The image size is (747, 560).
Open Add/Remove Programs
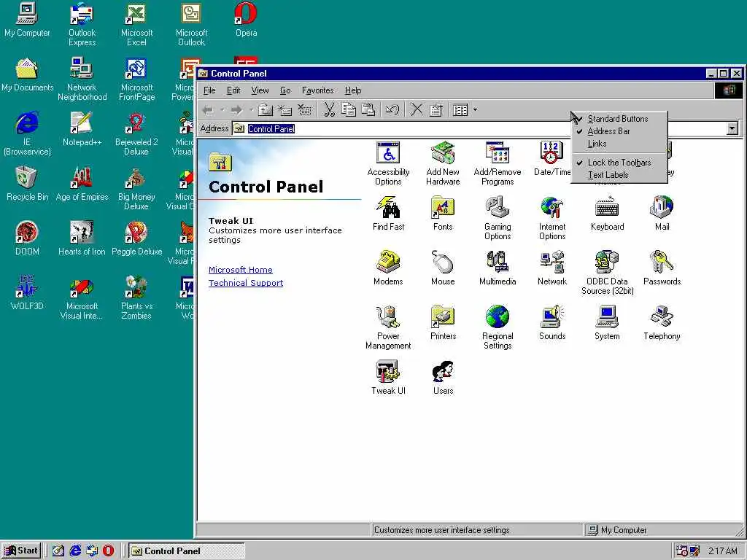click(x=498, y=163)
